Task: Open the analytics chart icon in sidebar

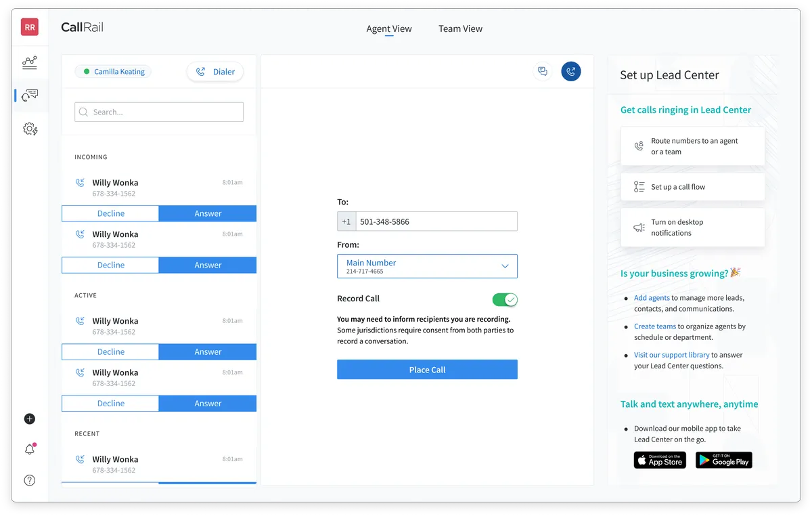Action: 30,62
